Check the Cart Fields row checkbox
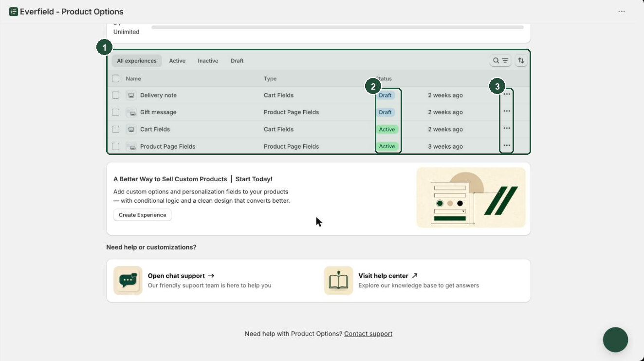 [115, 130]
